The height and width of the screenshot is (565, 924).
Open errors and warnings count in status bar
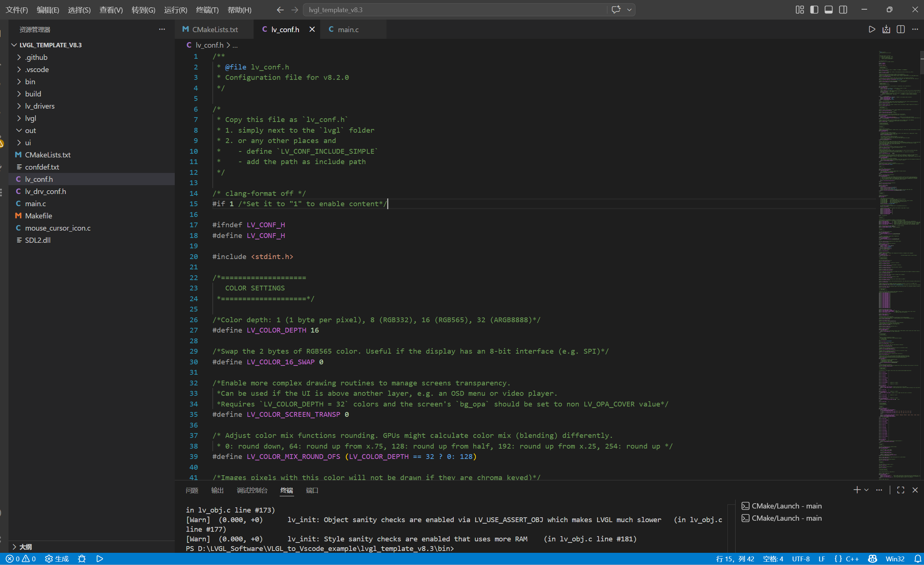[x=21, y=559]
